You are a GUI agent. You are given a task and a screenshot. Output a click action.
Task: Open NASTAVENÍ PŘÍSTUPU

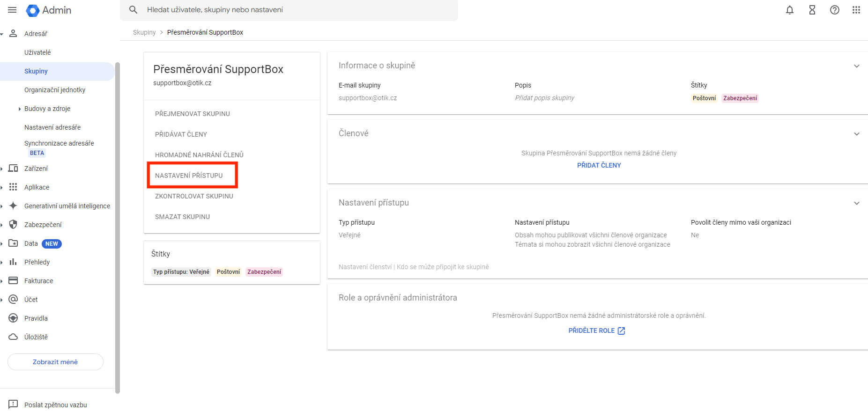(x=189, y=176)
